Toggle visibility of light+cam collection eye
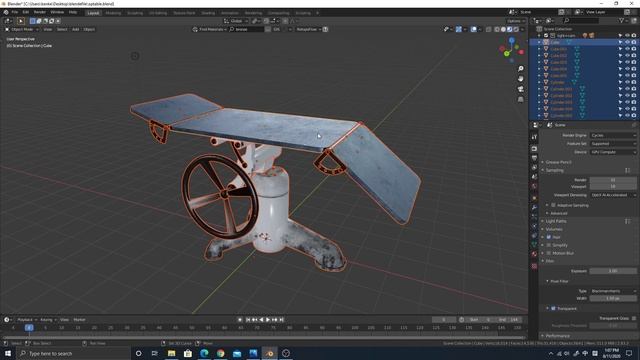The width and height of the screenshot is (640, 360). click(627, 36)
